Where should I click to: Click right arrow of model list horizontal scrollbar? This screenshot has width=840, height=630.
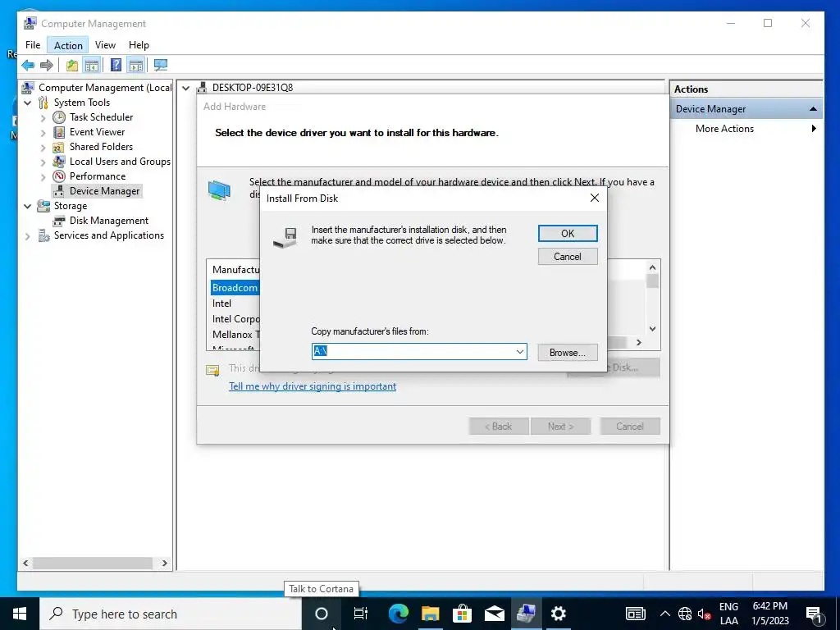point(638,342)
